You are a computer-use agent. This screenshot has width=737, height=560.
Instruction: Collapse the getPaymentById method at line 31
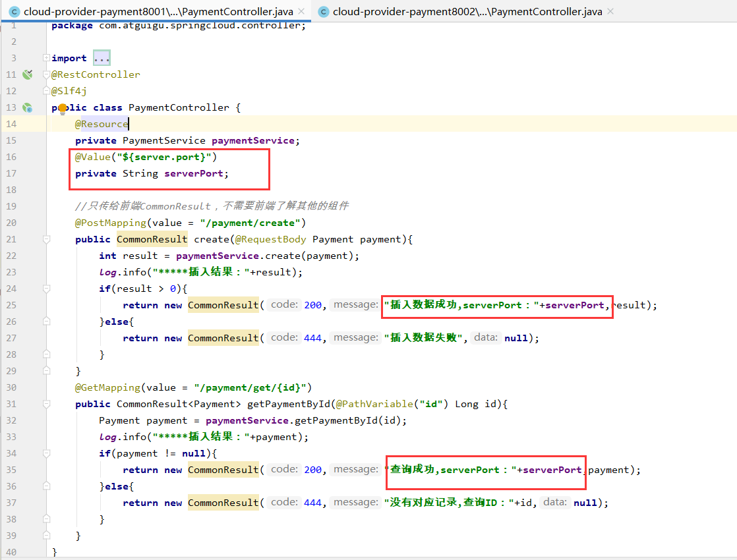pyautogui.click(x=46, y=404)
